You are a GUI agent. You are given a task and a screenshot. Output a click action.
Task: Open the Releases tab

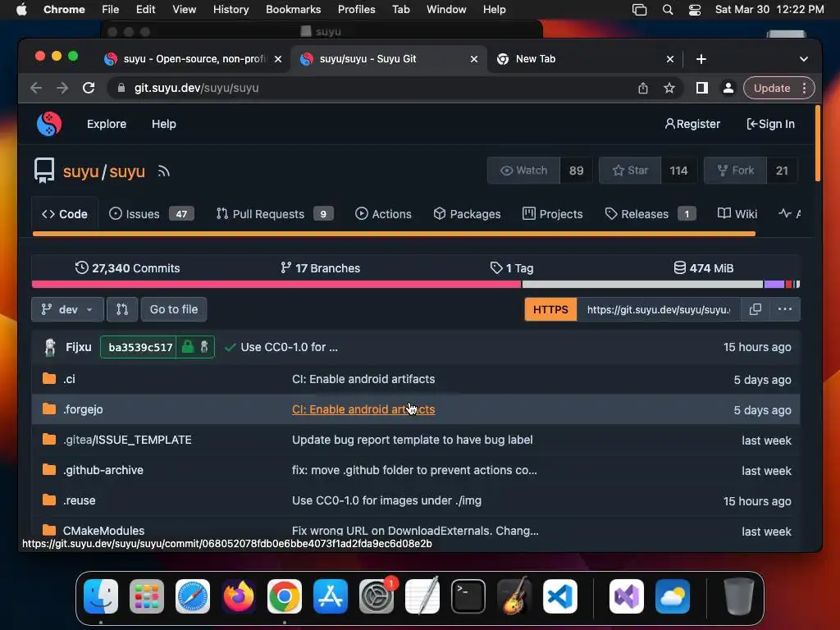coord(651,214)
